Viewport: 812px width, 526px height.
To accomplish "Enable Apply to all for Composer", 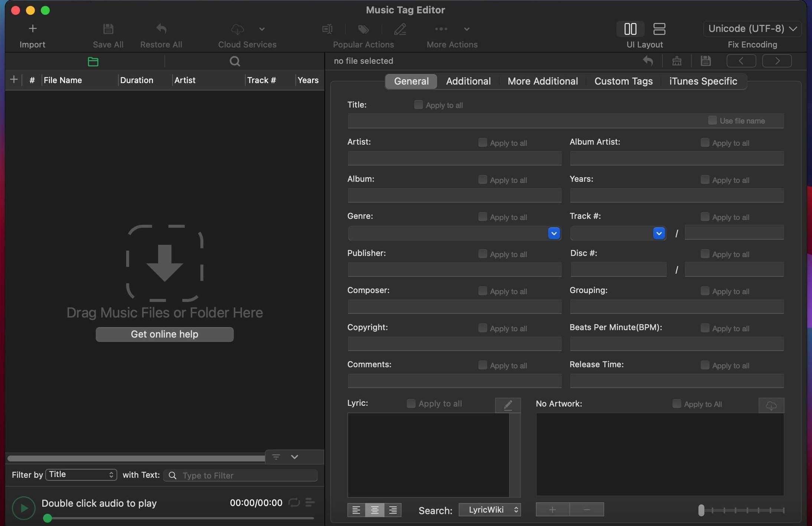I will [482, 291].
